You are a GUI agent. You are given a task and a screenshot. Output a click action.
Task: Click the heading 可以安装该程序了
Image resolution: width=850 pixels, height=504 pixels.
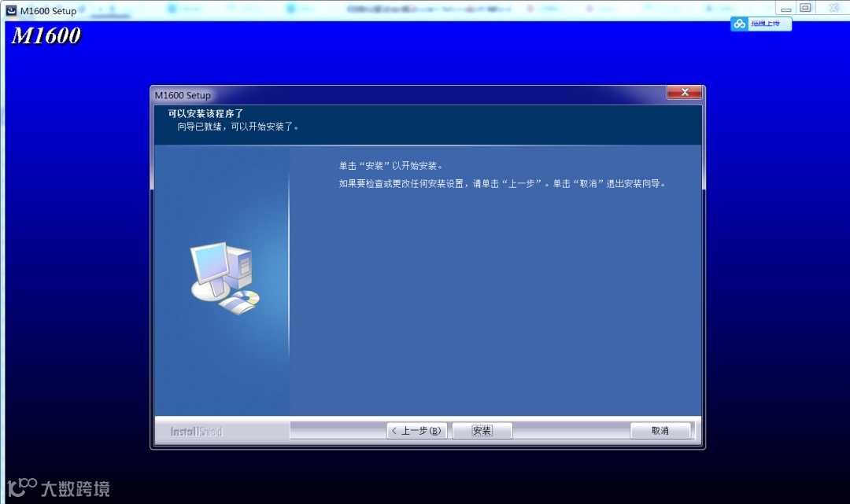(205, 114)
